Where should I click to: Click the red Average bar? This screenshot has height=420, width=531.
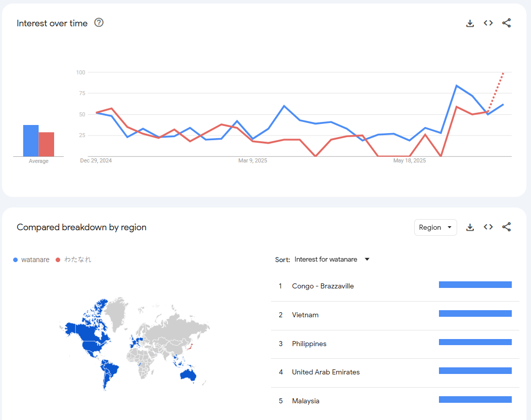pyautogui.click(x=47, y=144)
